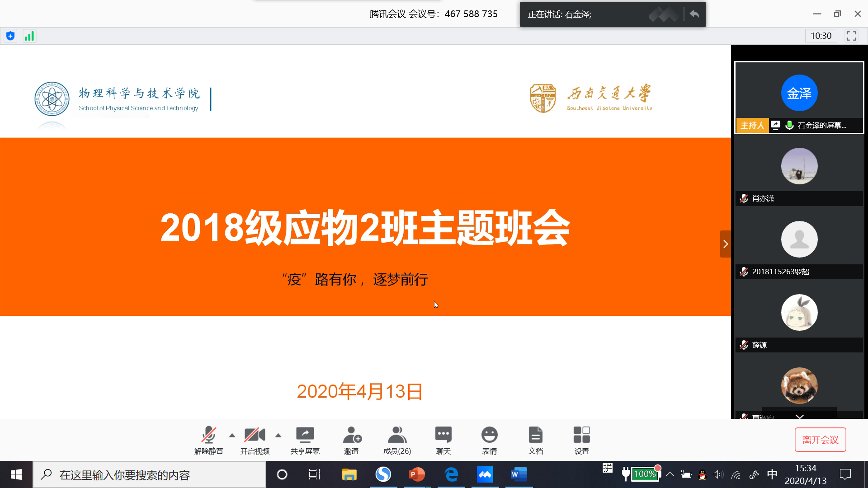Click the Emoji (表情) icon
This screenshot has height=488, width=868.
click(489, 435)
